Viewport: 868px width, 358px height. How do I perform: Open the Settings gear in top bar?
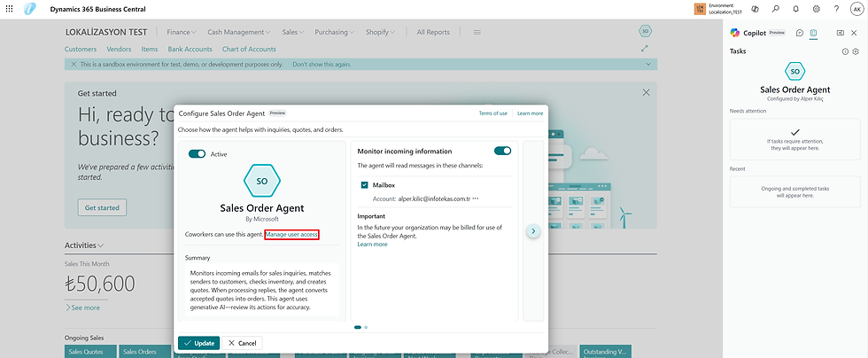816,9
